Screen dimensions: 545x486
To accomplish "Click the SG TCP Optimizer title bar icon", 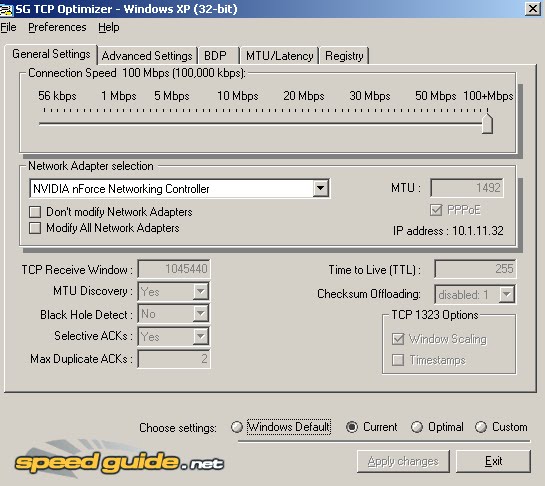I will coord(6,9).
